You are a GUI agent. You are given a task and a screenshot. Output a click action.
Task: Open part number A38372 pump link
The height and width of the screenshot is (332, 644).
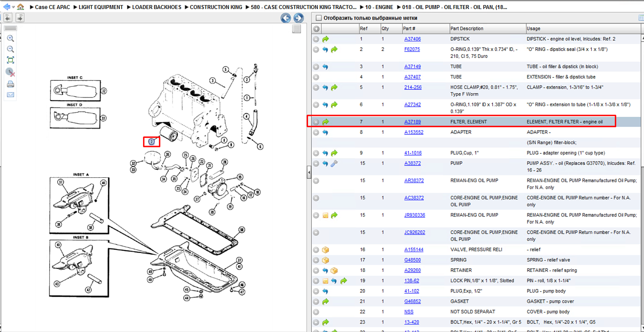point(413,164)
